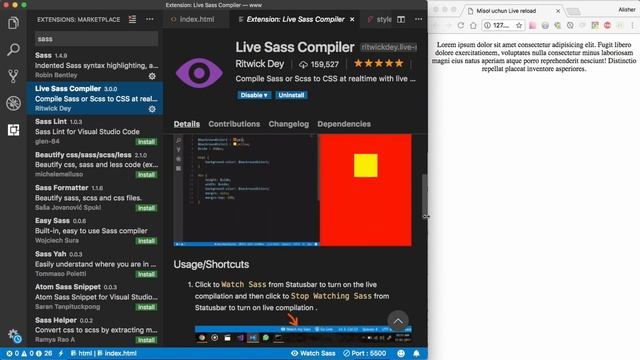Select Live Sass Compiler in extension list
The image size is (640, 360).
coord(95,98)
